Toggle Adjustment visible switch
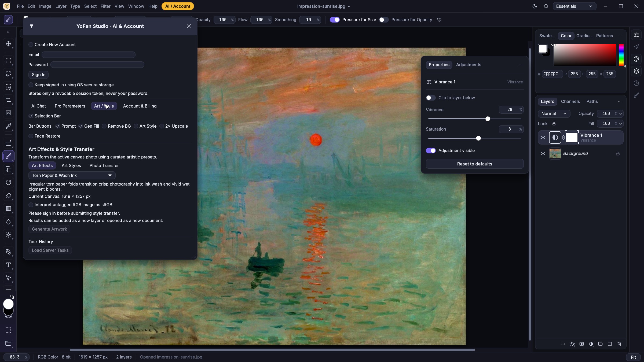 [431, 150]
